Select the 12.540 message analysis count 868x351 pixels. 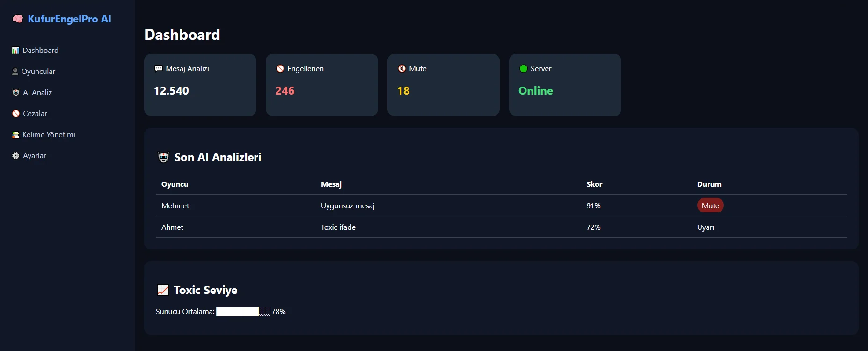coord(171,91)
